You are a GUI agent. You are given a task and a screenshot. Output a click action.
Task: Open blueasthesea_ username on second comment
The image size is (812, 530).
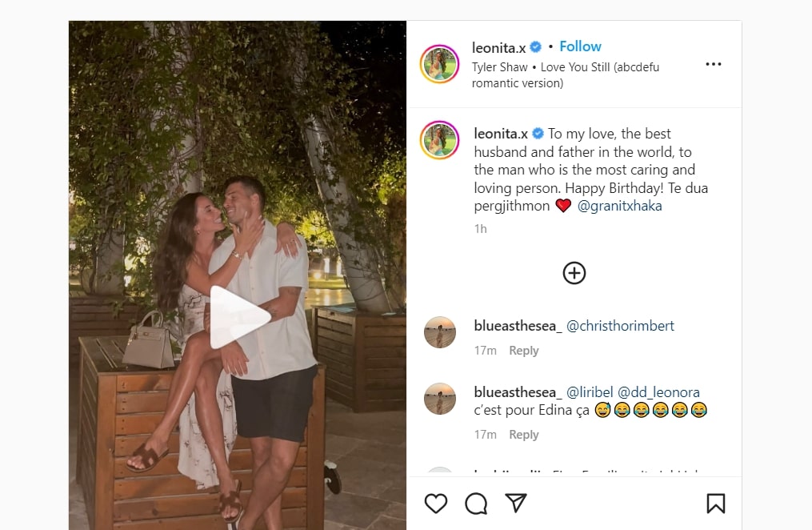(518, 392)
